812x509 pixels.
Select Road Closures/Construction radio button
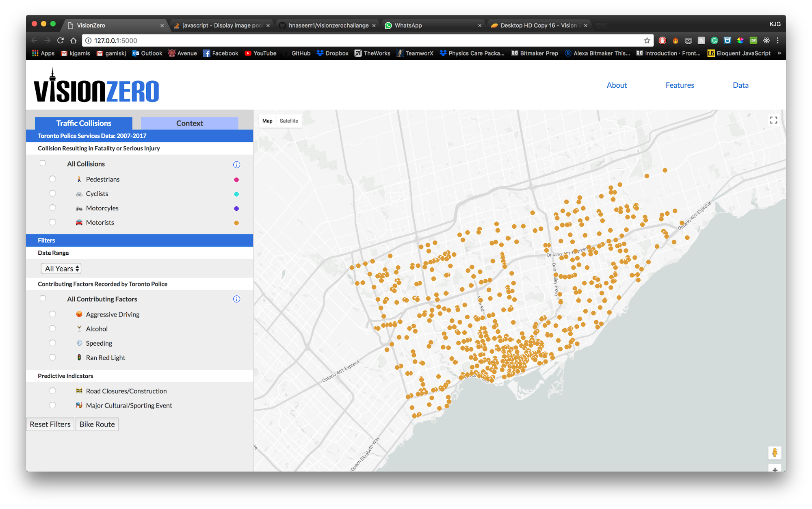52,391
